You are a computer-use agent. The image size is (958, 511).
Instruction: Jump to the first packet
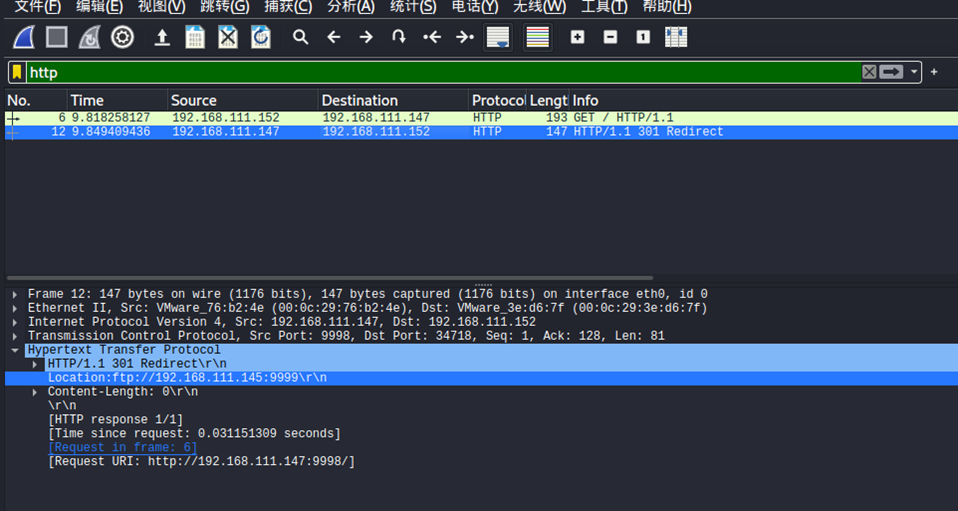[432, 37]
